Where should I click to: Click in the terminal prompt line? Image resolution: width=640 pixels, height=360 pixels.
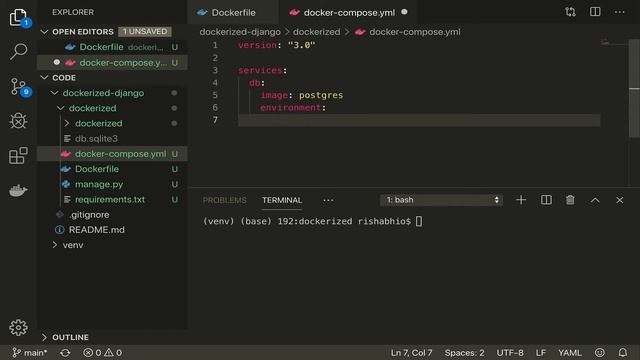coord(313,221)
